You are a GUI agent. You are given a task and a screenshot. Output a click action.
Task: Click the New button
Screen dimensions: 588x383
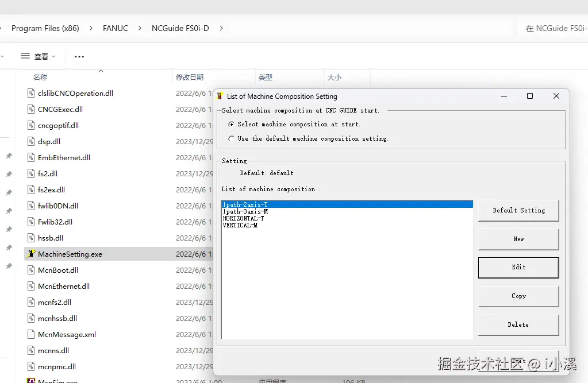pos(518,239)
